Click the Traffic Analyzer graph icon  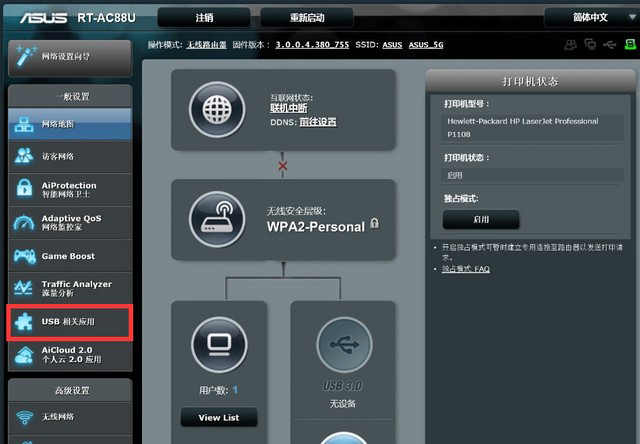tap(23, 288)
